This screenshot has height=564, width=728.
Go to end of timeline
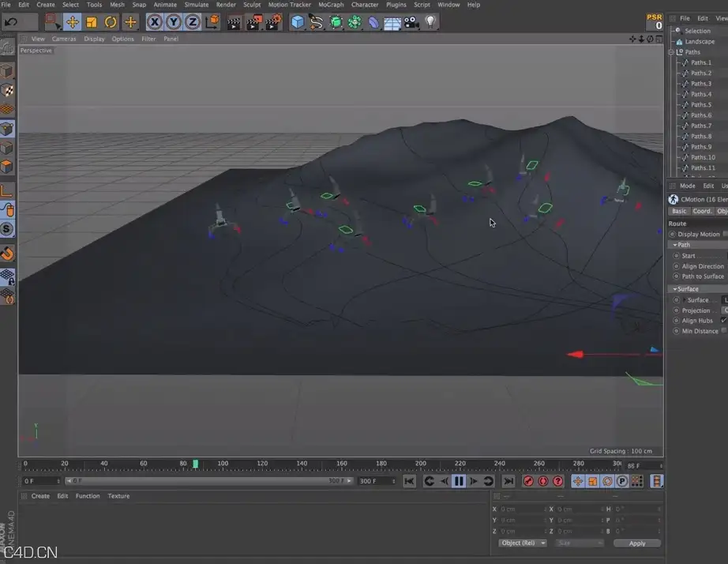[x=508, y=481]
